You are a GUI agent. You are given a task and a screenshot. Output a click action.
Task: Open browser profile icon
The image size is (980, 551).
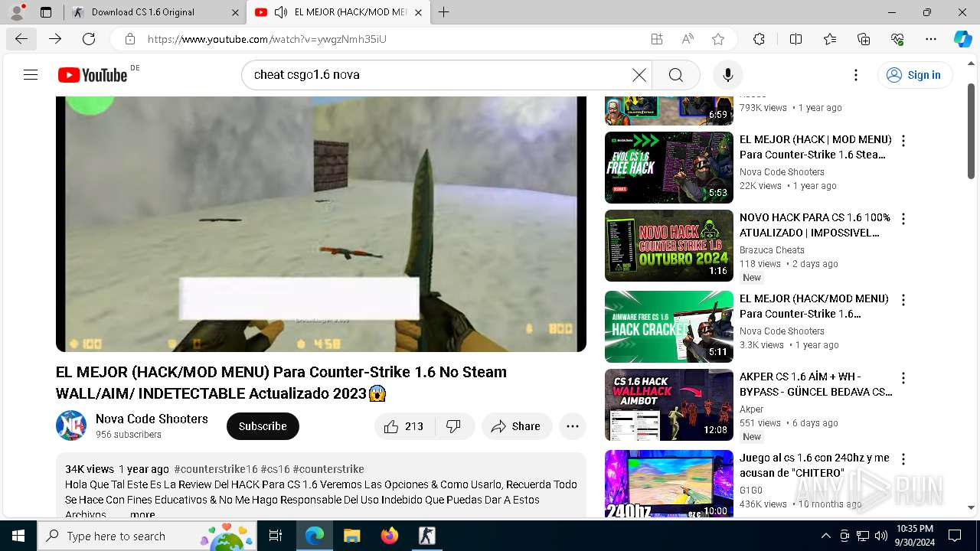click(17, 12)
